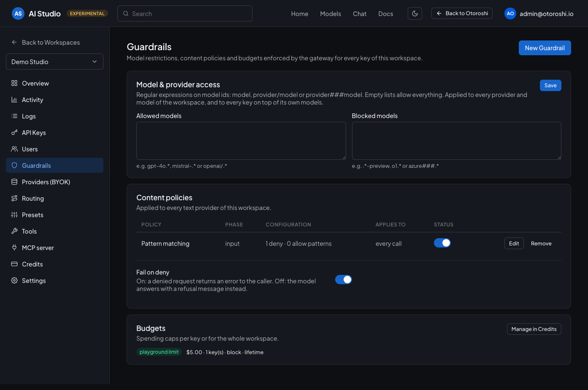Click into the Allowed models textarea

[x=241, y=141]
